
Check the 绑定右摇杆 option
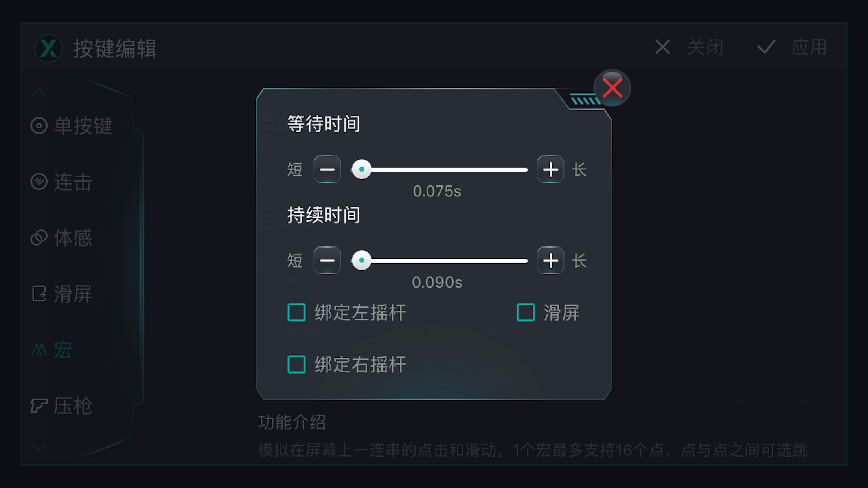[x=296, y=365]
